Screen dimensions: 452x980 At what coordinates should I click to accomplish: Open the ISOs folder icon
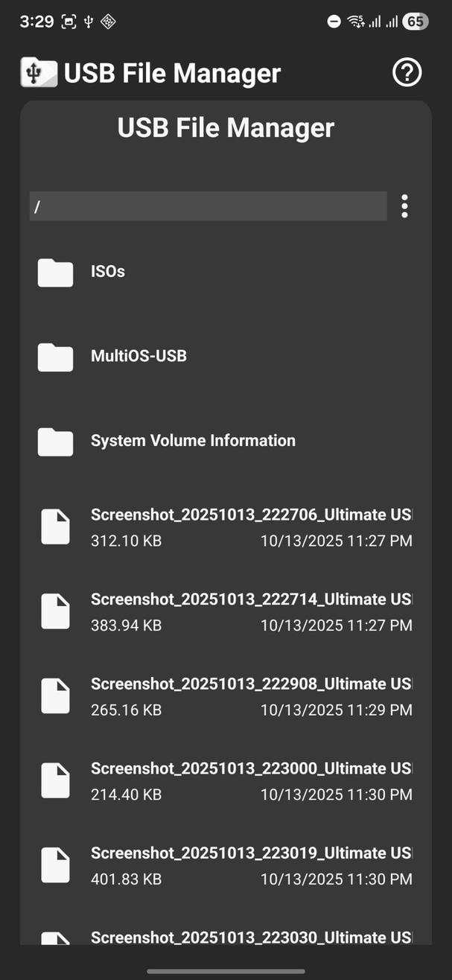pos(55,273)
